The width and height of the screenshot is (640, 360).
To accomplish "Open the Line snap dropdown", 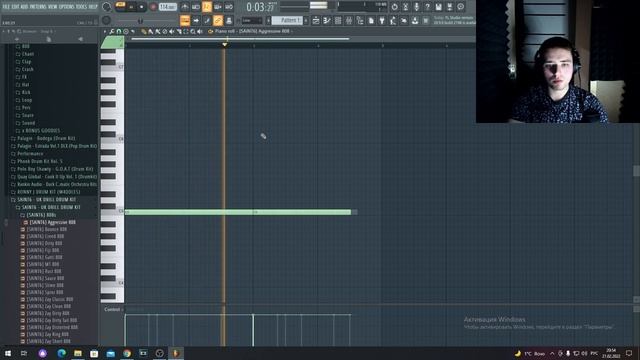I will [x=251, y=20].
